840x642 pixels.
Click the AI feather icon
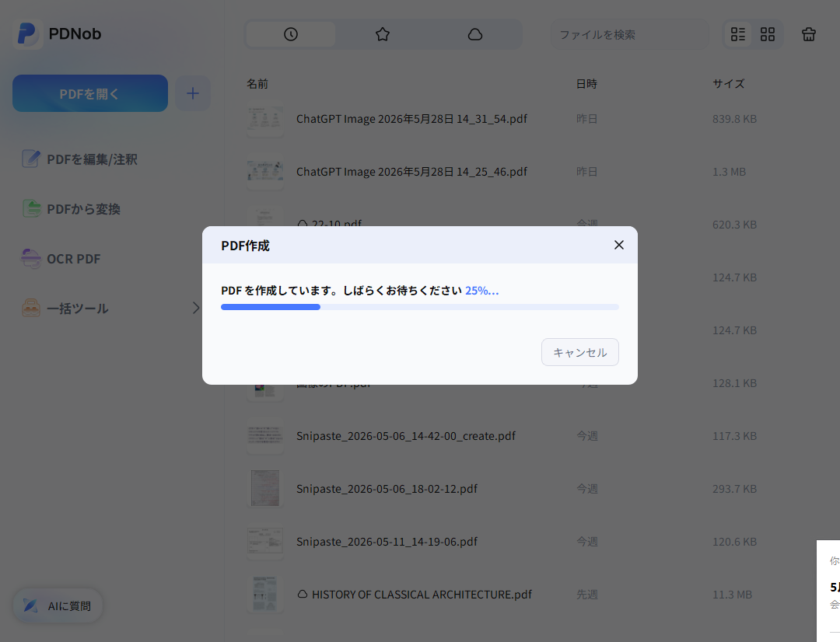pos(30,605)
